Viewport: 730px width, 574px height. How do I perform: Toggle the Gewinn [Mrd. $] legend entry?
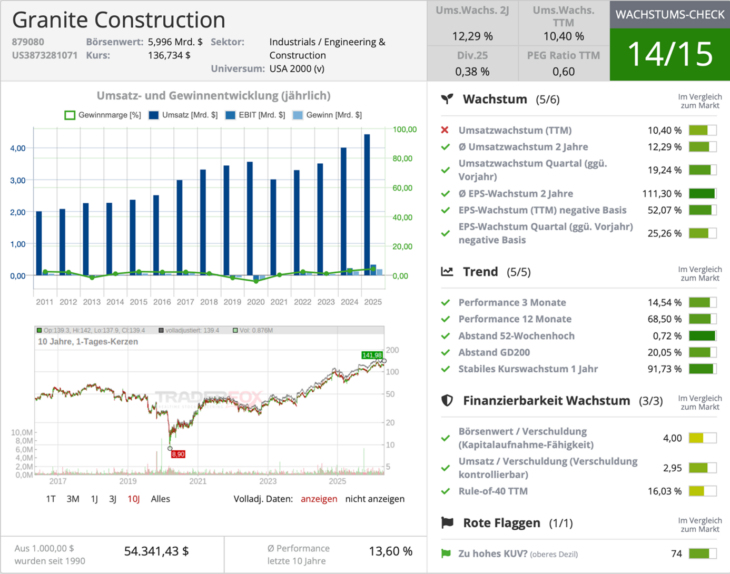[x=327, y=115]
